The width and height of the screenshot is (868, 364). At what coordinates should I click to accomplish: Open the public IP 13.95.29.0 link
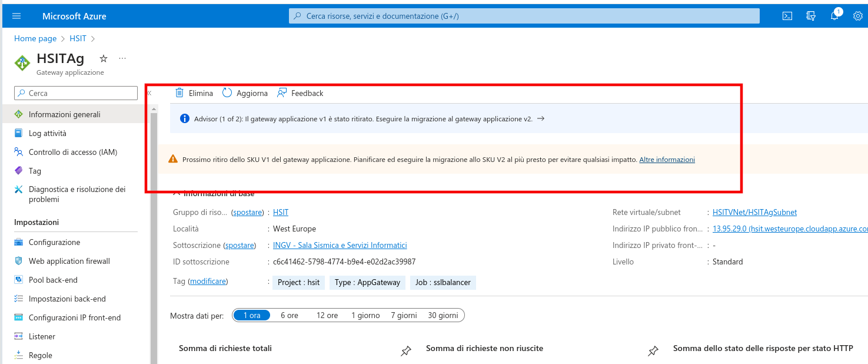click(x=790, y=229)
